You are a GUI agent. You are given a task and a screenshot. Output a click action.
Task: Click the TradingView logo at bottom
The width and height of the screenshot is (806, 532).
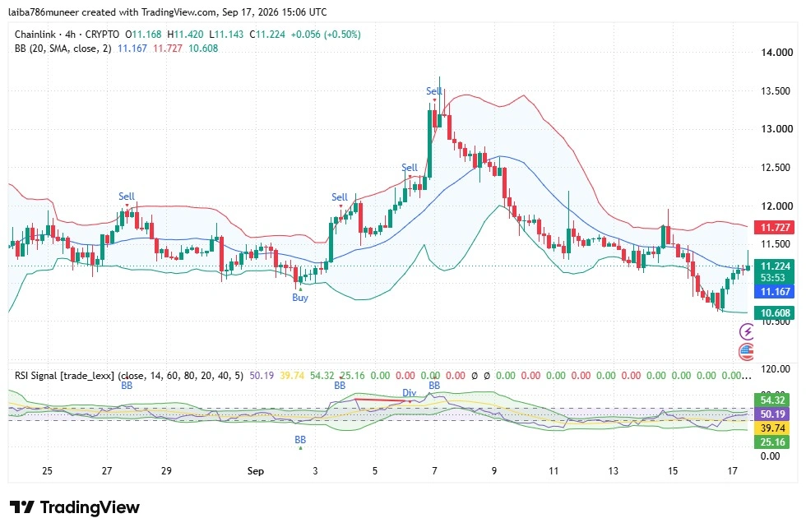point(75,508)
